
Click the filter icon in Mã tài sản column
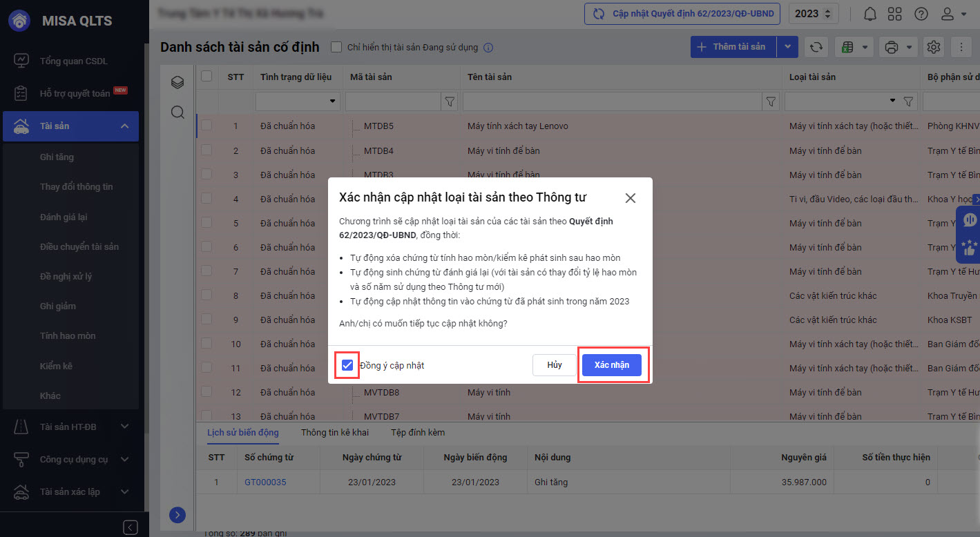click(450, 101)
